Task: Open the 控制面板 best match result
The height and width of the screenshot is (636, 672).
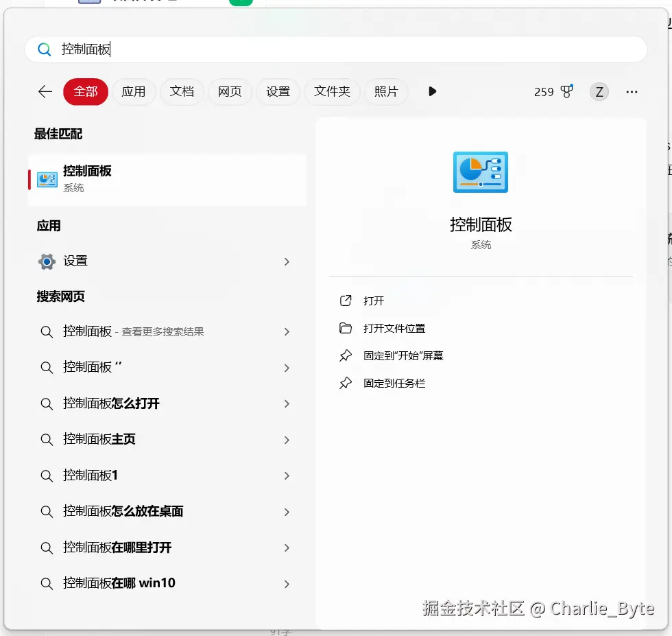Action: click(167, 180)
